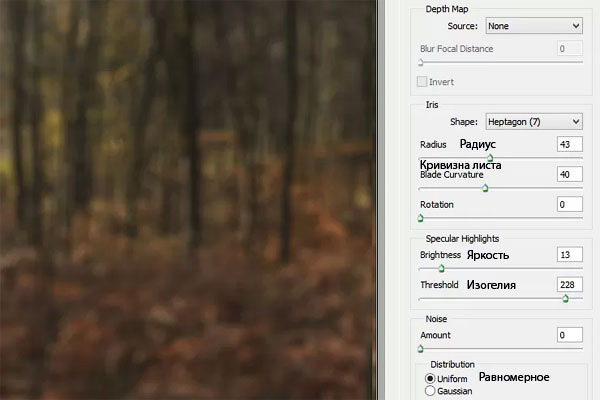Click the Threshold label

tap(439, 285)
